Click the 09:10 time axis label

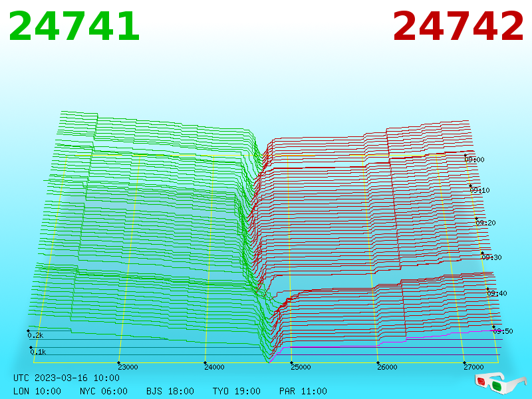[x=479, y=190]
